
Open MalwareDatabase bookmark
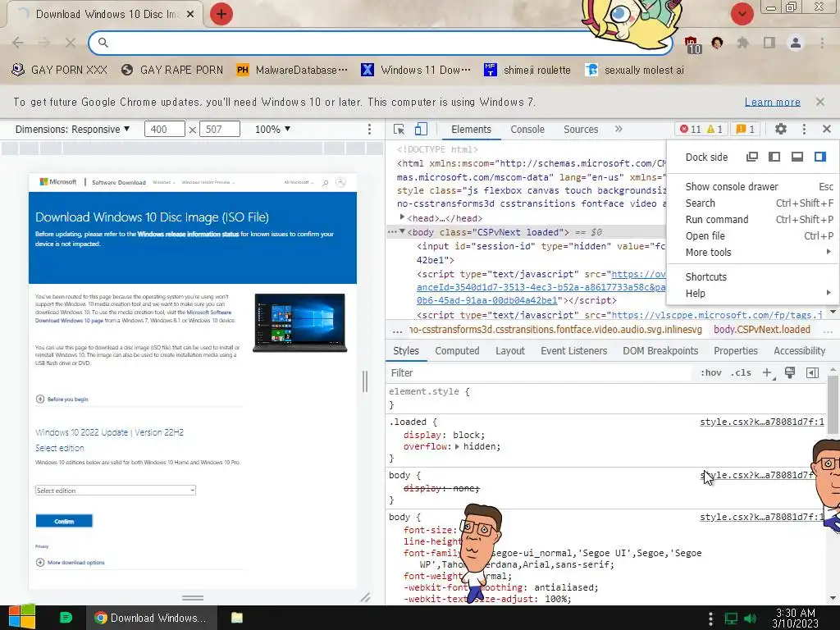click(293, 71)
